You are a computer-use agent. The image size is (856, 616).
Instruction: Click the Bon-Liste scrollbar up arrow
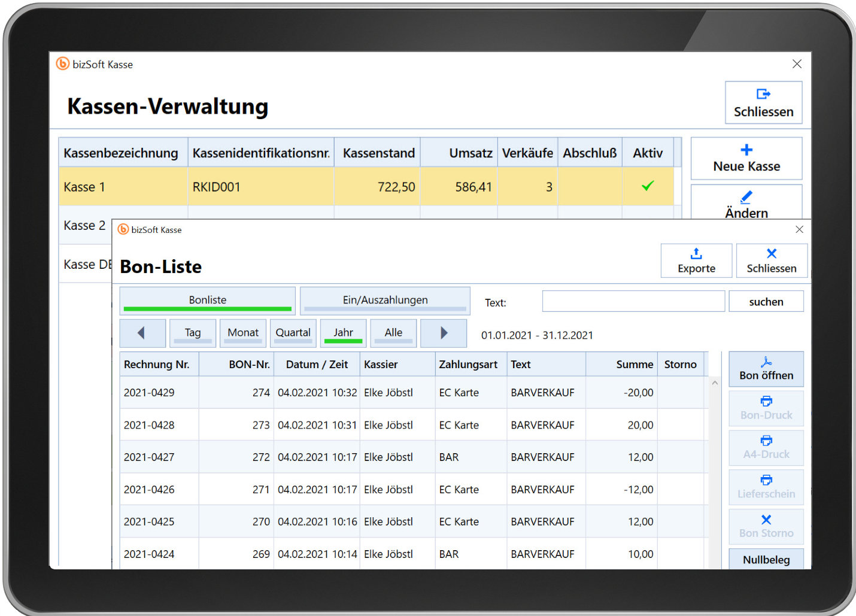715,383
